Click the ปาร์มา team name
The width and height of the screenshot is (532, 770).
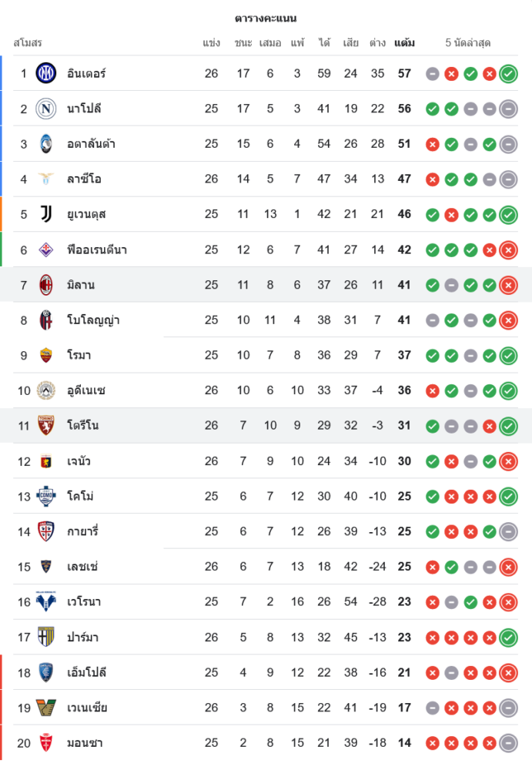point(82,638)
